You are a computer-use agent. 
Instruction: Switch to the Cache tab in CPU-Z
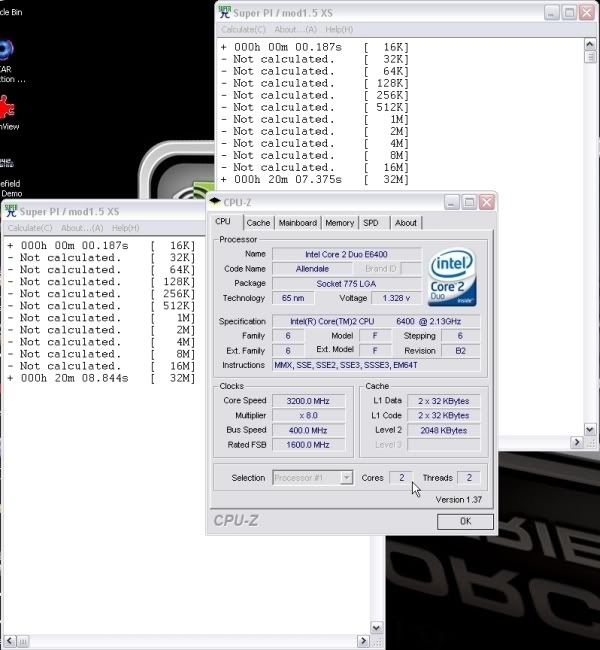pyautogui.click(x=258, y=223)
